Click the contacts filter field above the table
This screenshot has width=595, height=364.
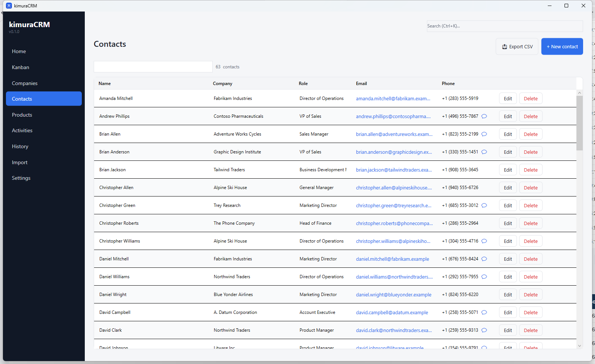coord(153,66)
